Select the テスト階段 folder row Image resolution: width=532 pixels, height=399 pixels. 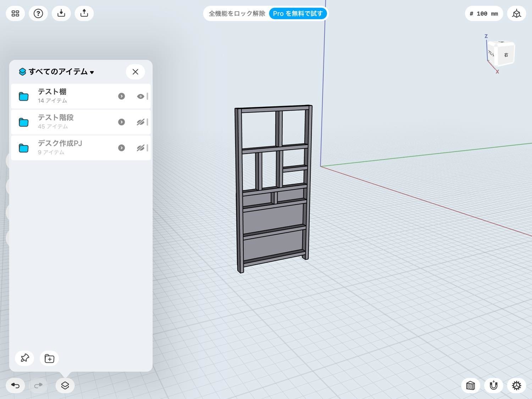tap(81, 122)
